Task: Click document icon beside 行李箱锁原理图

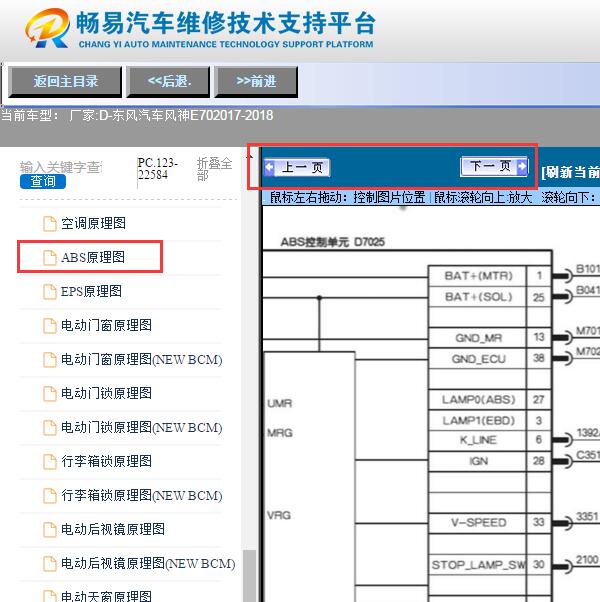Action: 50,461
